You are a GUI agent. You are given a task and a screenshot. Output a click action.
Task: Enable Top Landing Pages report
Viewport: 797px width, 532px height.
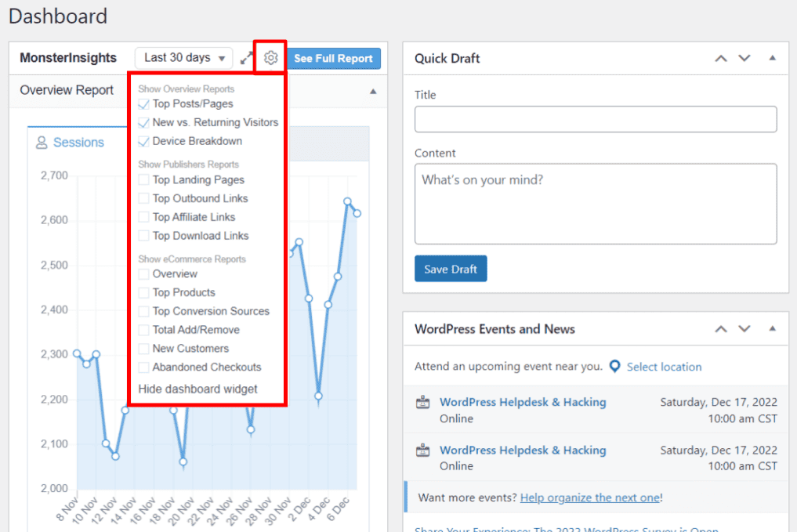click(x=144, y=180)
